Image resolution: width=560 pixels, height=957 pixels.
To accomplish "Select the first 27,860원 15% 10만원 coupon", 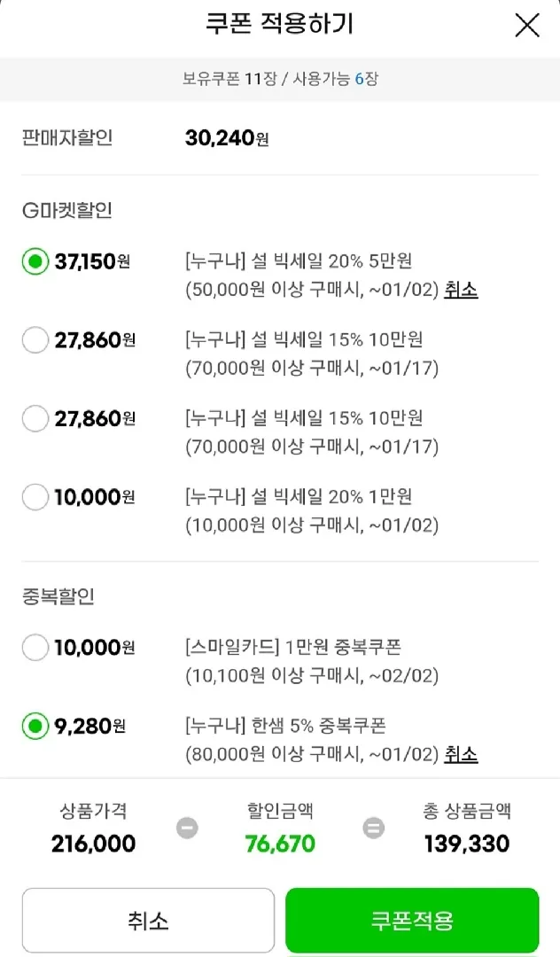I will click(x=35, y=340).
